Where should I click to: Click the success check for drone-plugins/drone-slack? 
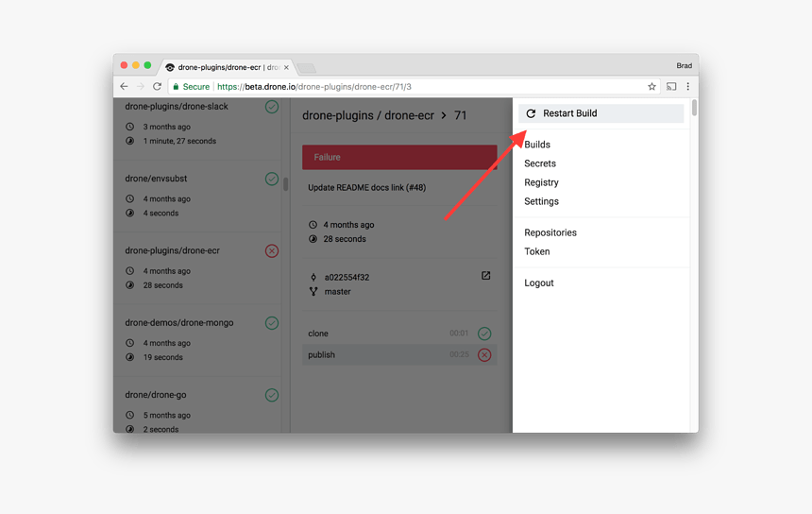[272, 107]
